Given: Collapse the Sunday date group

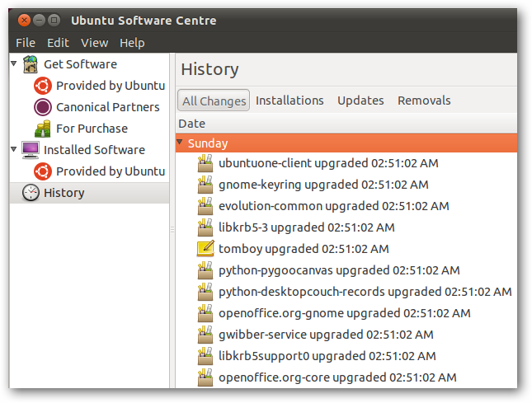Looking at the screenshot, I should point(180,142).
